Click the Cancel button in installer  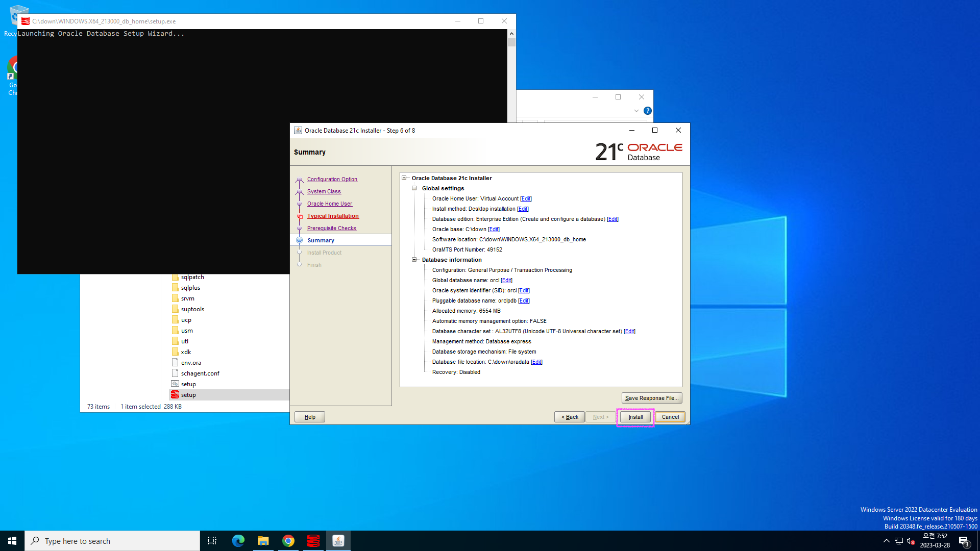[670, 417]
